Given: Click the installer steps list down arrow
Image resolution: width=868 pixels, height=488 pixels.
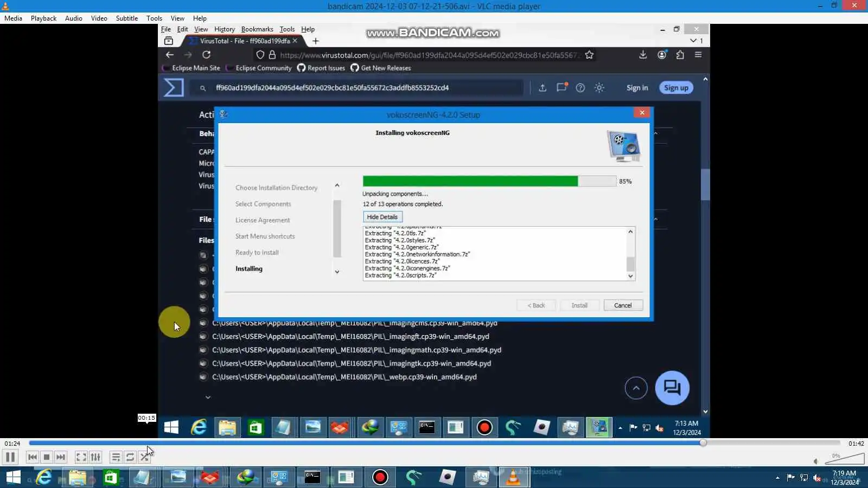Looking at the screenshot, I should [337, 272].
